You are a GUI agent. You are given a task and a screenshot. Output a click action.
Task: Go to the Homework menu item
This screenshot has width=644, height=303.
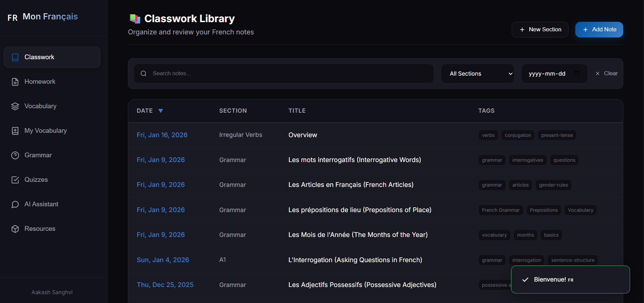click(x=40, y=82)
